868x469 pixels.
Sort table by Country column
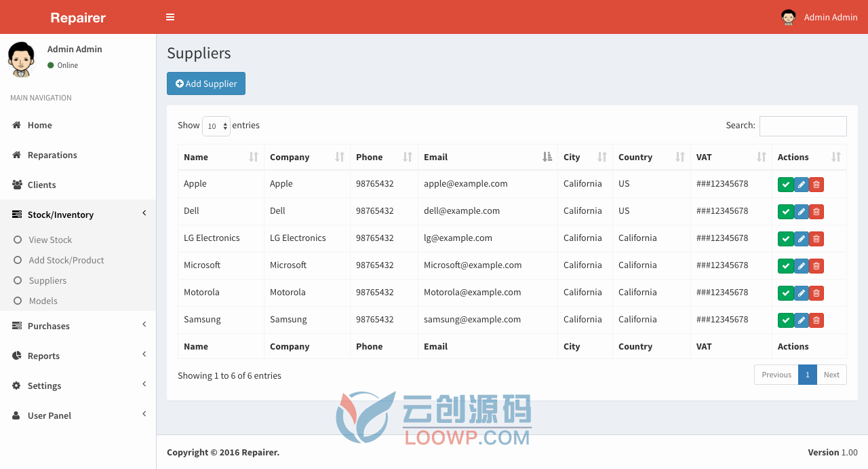[x=652, y=157]
